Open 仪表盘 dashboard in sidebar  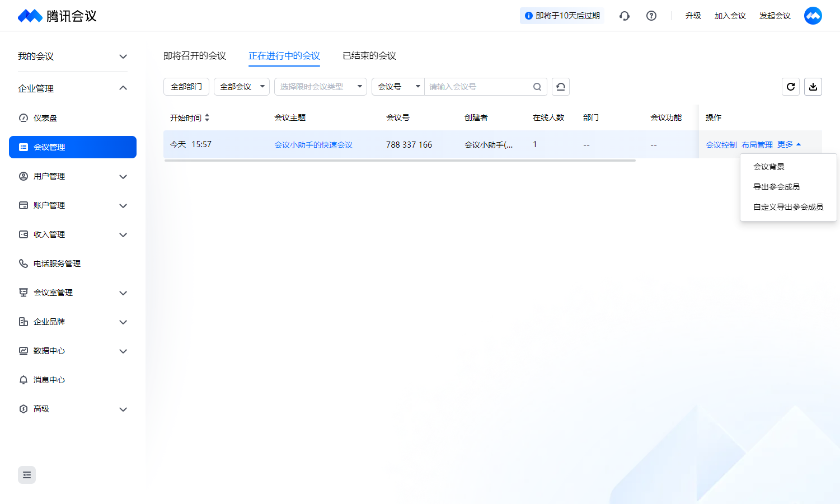(x=45, y=118)
